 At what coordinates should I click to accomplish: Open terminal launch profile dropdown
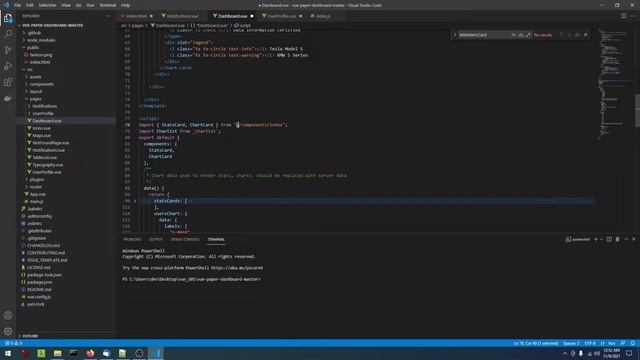[601, 239]
